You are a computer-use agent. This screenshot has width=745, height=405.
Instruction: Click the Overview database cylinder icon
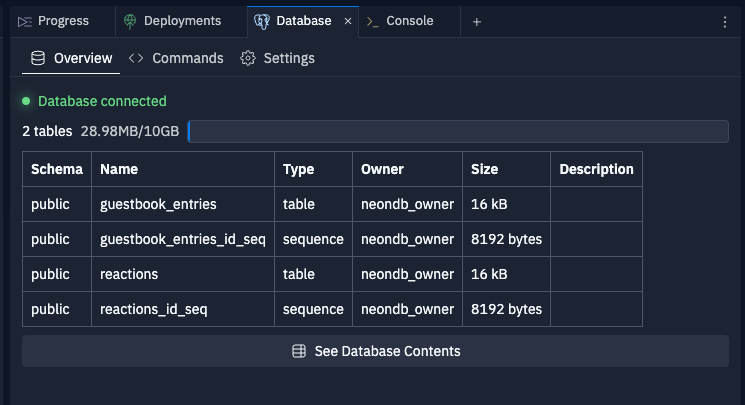pos(38,58)
